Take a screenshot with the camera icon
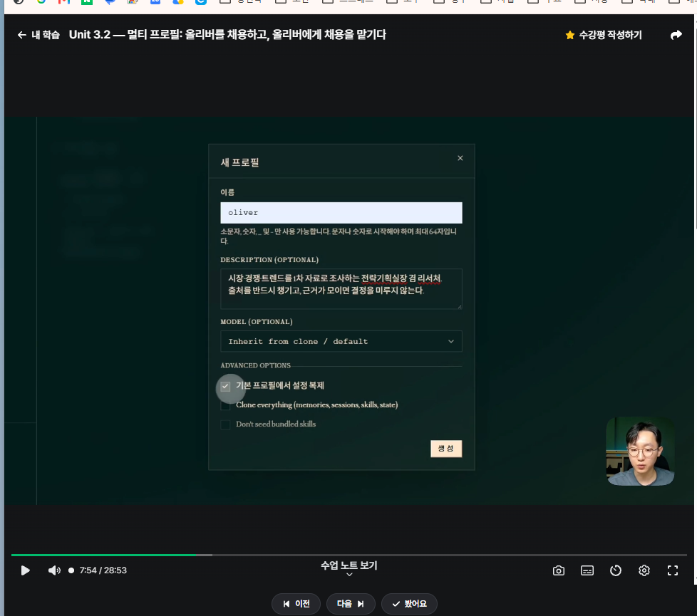This screenshot has height=616, width=697. click(558, 570)
